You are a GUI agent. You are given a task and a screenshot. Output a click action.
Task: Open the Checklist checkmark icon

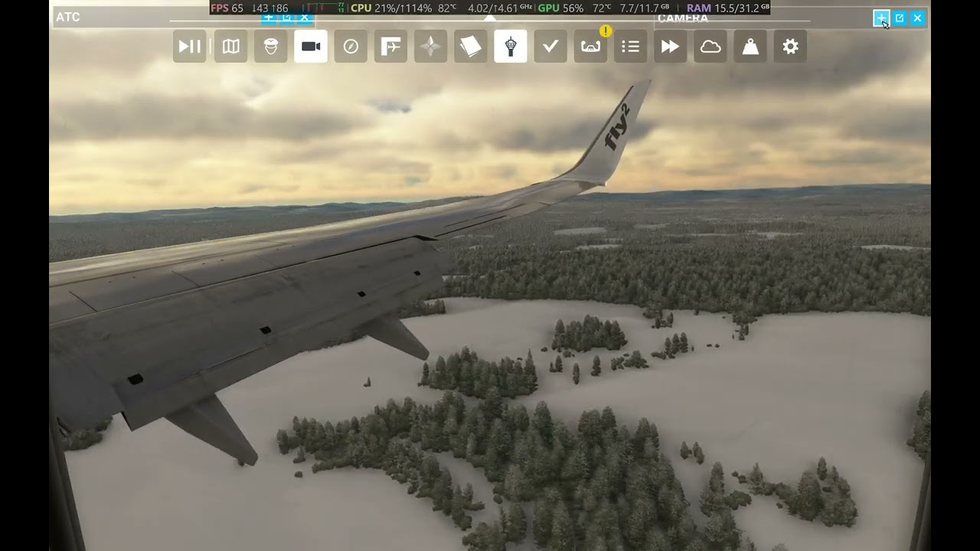550,47
